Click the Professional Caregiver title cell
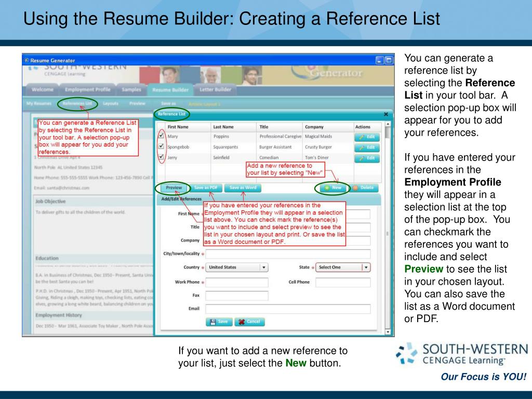This screenshot has height=399, width=532. 280,137
